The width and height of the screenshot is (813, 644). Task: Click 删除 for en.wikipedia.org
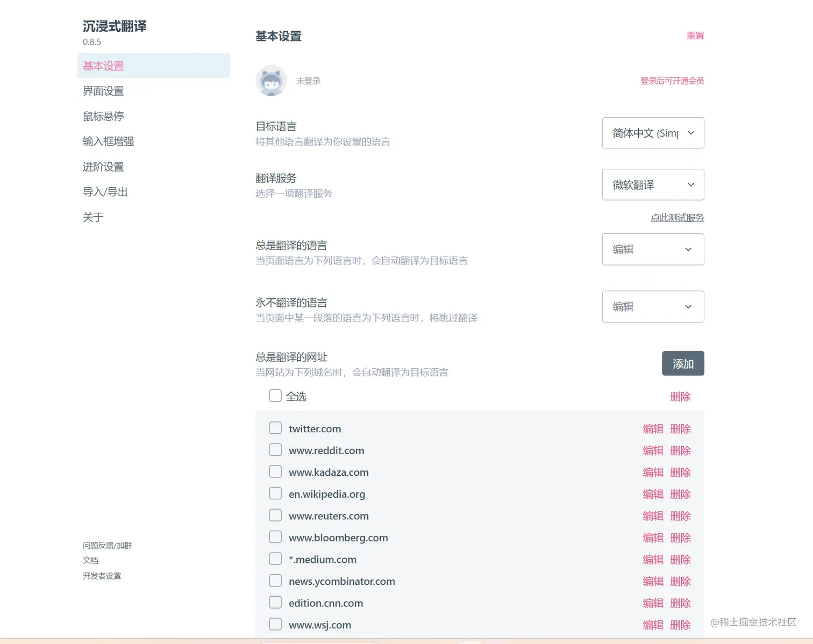tap(680, 494)
